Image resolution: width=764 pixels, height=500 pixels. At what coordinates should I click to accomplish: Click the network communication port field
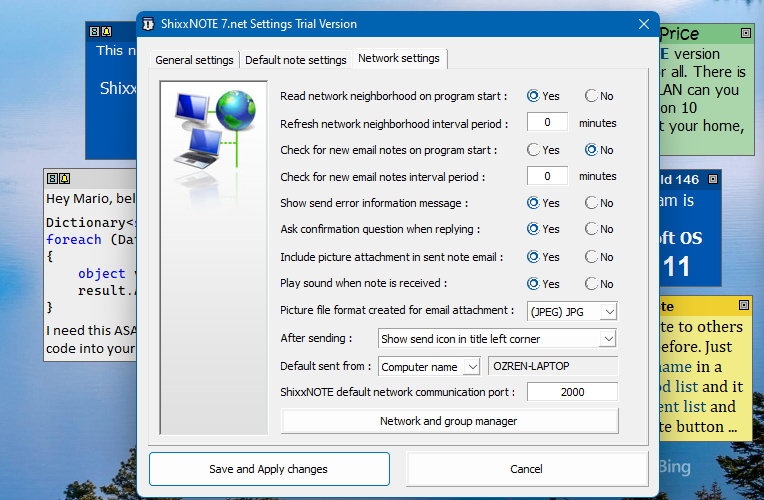pos(572,392)
